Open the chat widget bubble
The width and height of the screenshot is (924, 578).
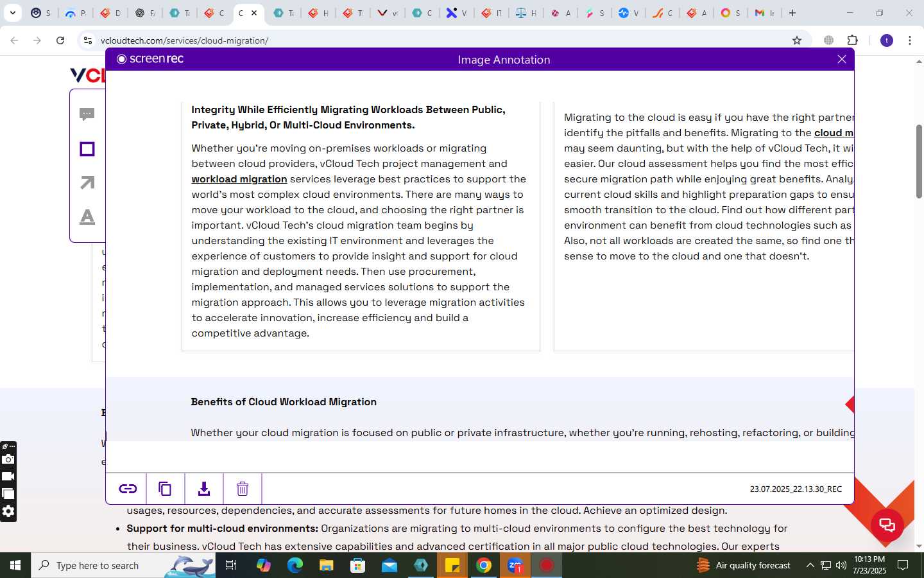point(887,525)
